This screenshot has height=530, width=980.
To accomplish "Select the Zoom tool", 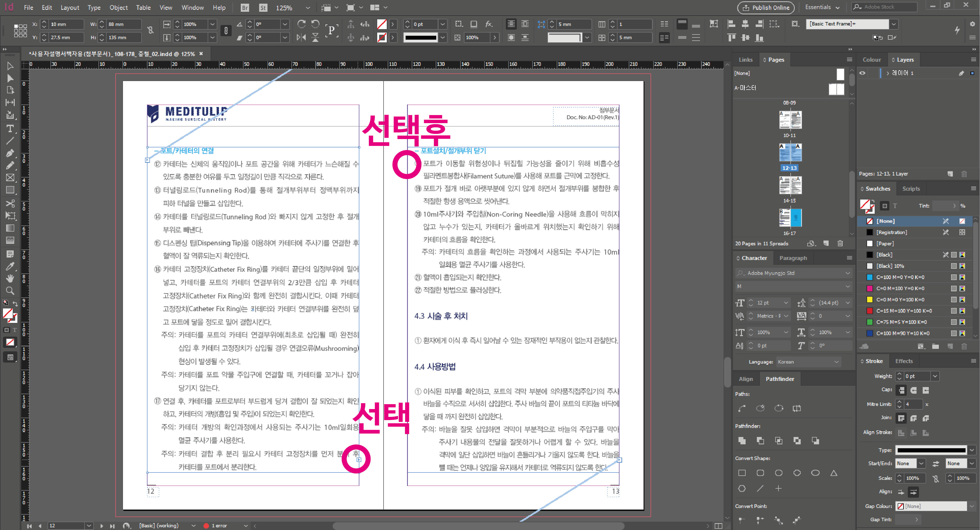I will [10, 291].
